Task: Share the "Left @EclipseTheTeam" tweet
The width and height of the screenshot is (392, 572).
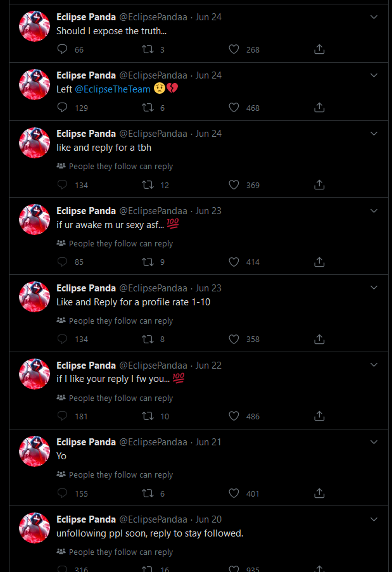Action: pos(320,108)
